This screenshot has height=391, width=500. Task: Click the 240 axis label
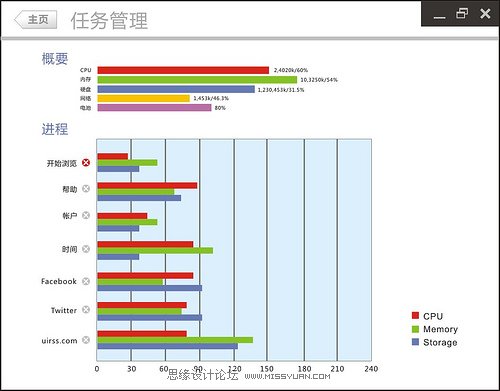(x=371, y=369)
